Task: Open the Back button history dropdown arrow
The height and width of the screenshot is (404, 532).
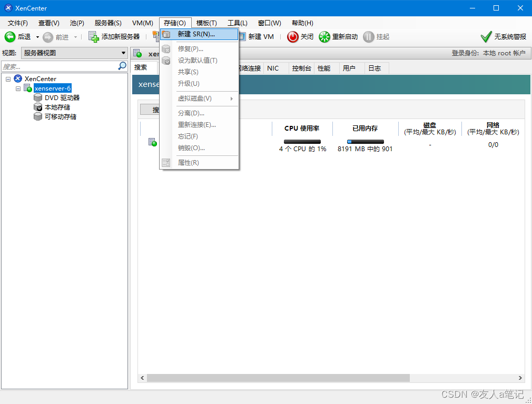Action: 37,37
